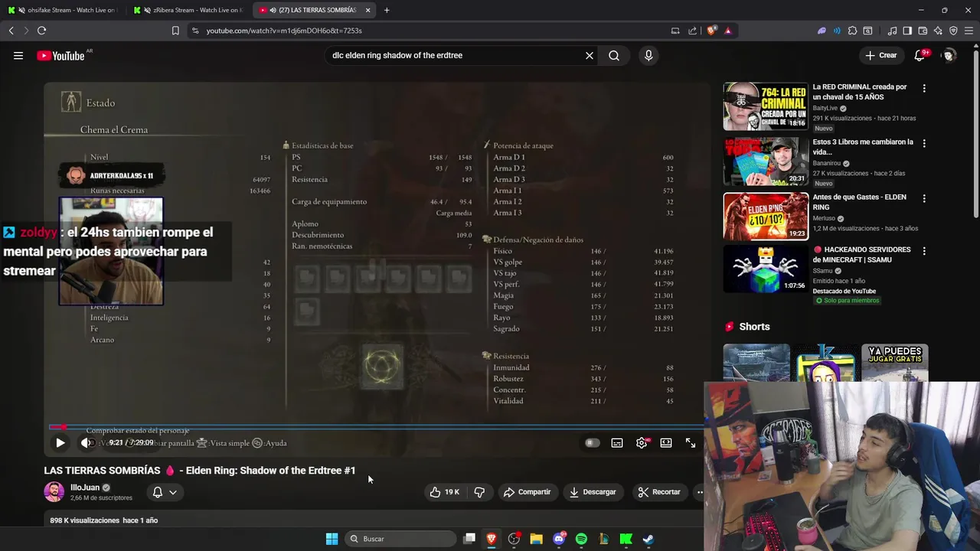Open La RED CRIMINAL video thumbnail
The width and height of the screenshot is (980, 551).
(766, 106)
